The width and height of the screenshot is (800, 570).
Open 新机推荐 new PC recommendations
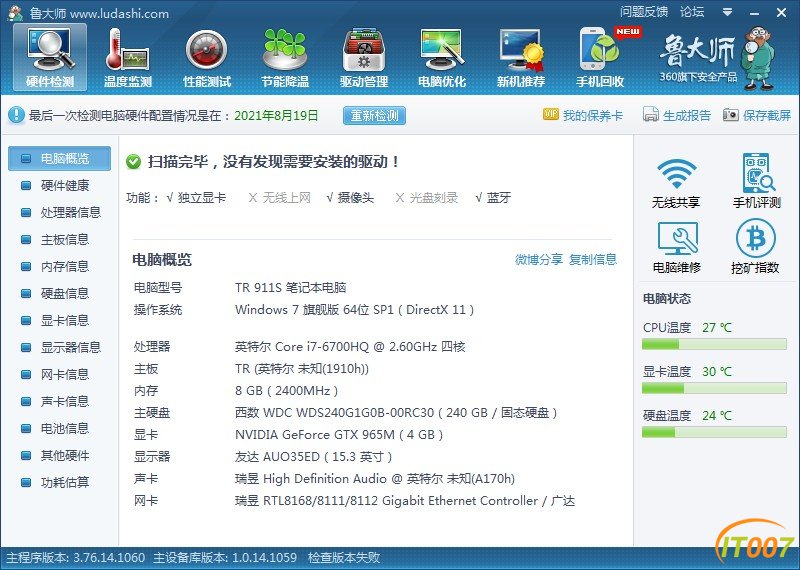pos(521,58)
